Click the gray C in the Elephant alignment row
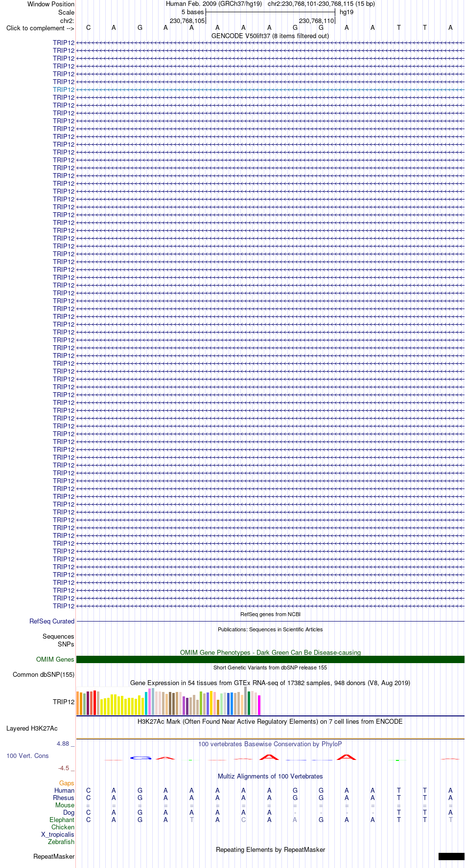This screenshot has height=868, width=465. [x=243, y=820]
